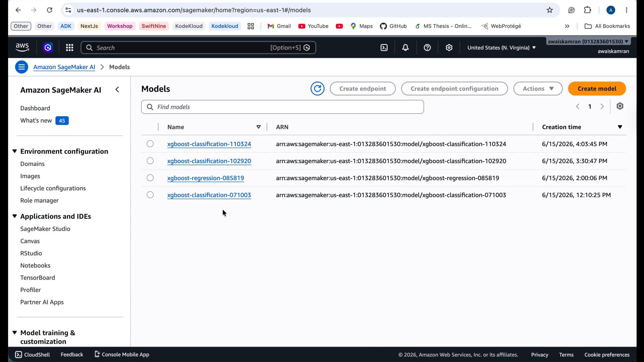Collapse Model training & customization section
This screenshot has height=362, width=644.
[14, 333]
